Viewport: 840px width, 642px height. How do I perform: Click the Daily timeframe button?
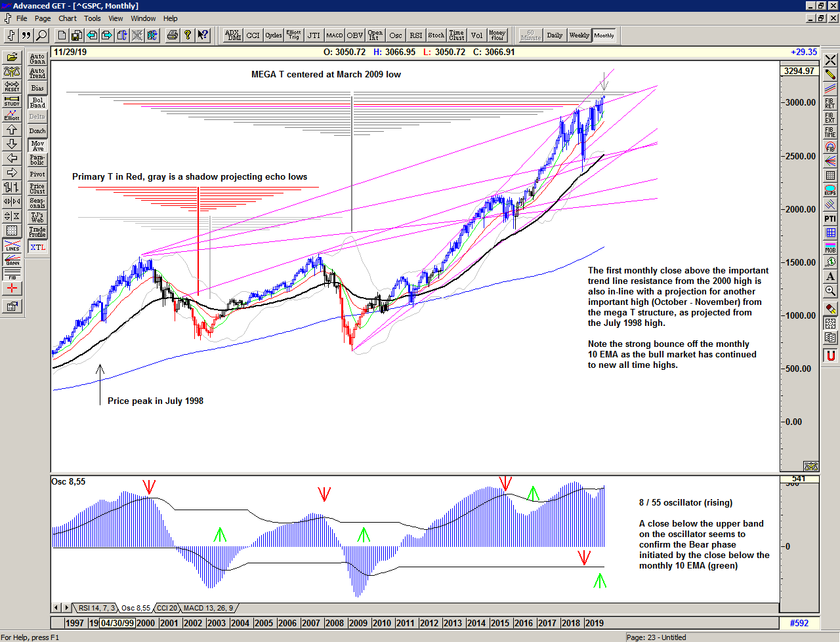pos(555,35)
